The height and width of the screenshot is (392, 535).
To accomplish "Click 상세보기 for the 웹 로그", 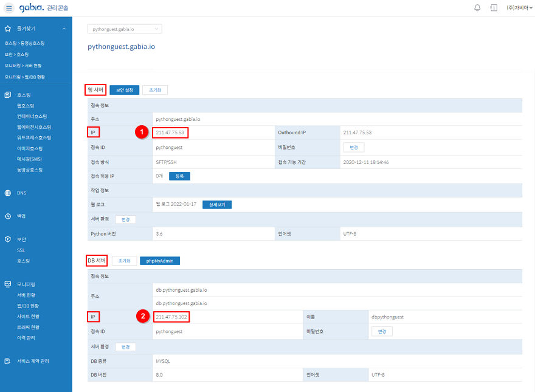I will tap(217, 205).
